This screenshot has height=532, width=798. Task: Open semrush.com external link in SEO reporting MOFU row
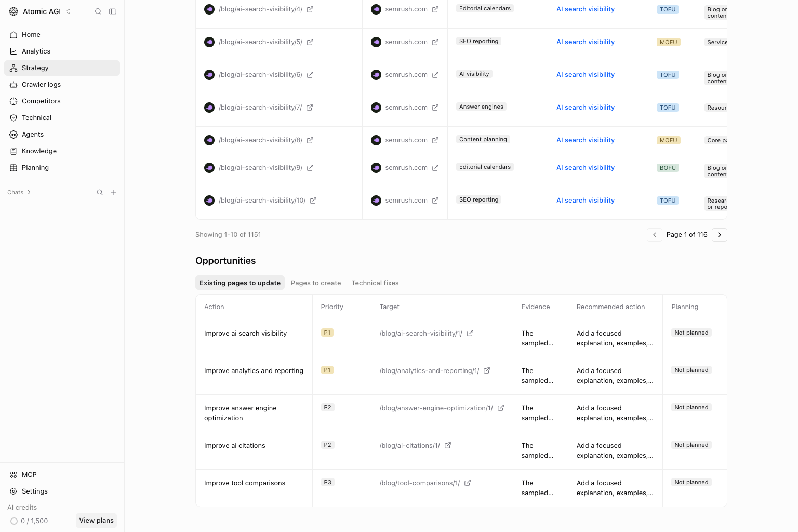(x=435, y=42)
